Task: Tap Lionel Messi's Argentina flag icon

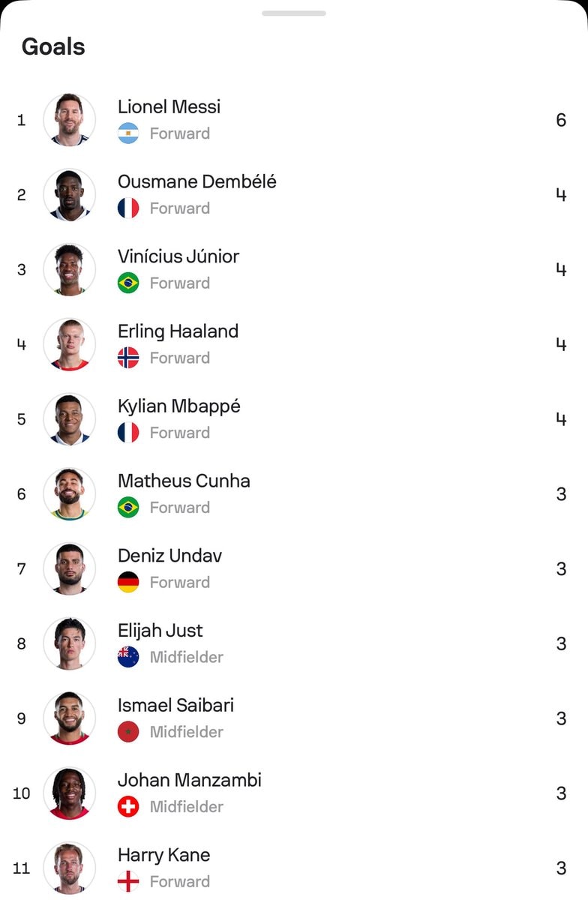Action: [128, 133]
